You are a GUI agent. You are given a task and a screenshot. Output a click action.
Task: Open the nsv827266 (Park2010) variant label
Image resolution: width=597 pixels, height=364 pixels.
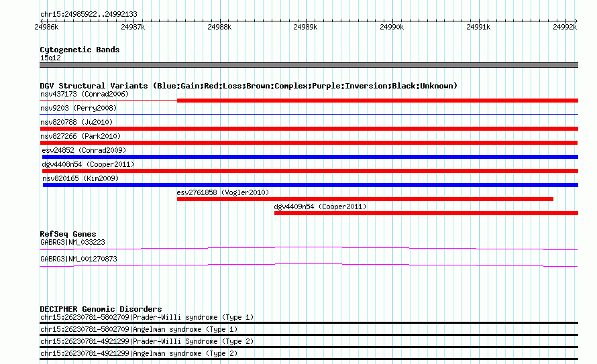[80, 136]
